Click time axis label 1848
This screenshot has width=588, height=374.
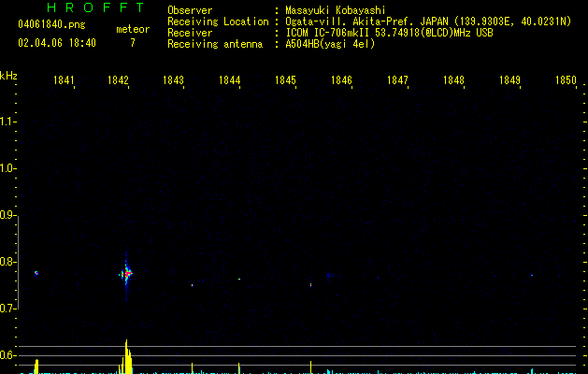(453, 80)
